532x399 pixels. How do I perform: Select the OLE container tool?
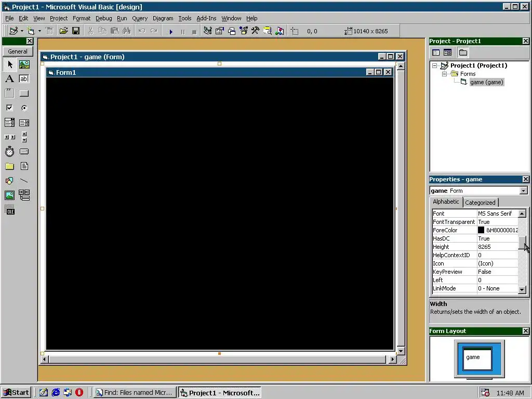(10, 210)
